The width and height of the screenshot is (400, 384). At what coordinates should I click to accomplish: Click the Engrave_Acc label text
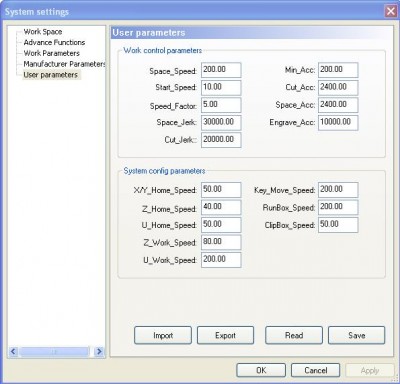292,123
